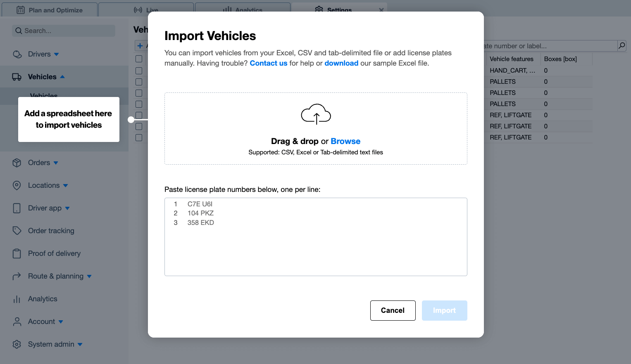Image resolution: width=631 pixels, height=364 pixels.
Task: Expand the Account dropdown
Action: pos(61,321)
